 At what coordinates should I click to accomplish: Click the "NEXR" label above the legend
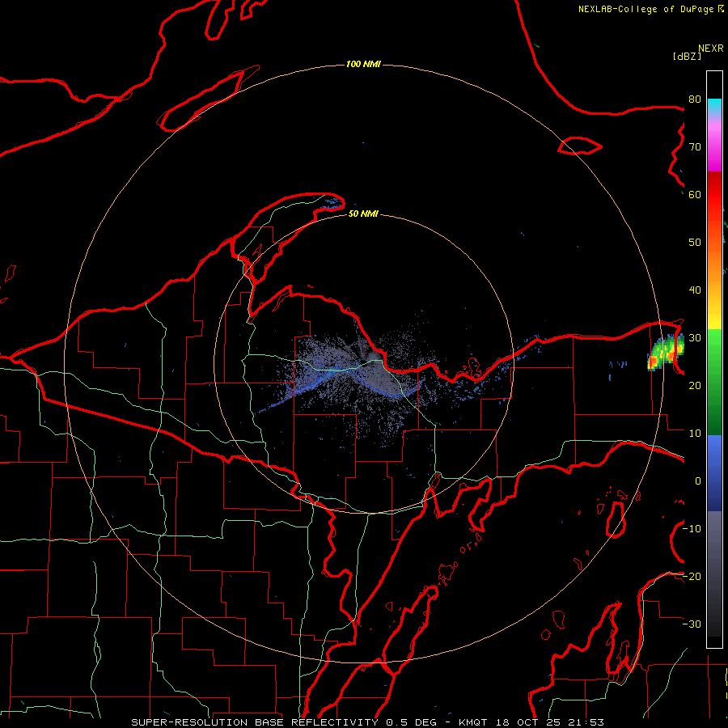coord(710,49)
